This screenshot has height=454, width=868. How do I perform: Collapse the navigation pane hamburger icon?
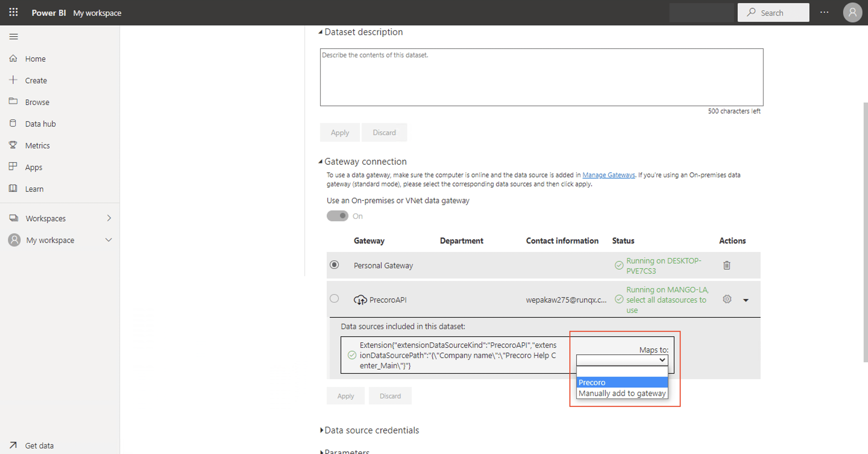[x=14, y=36]
